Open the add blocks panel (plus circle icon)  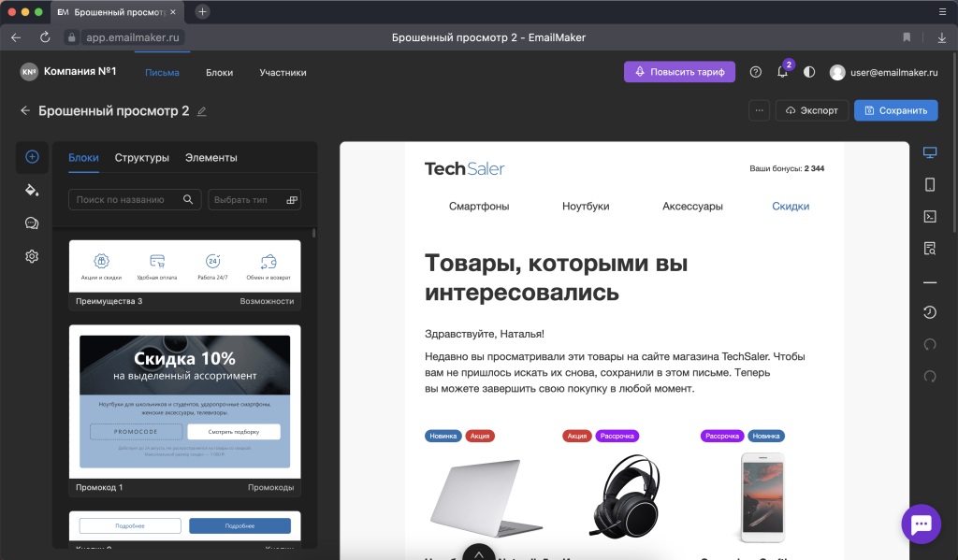click(x=33, y=157)
